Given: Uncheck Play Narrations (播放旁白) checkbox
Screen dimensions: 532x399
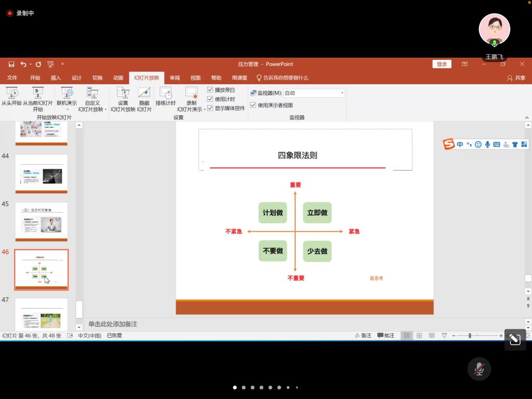Looking at the screenshot, I should pos(210,90).
